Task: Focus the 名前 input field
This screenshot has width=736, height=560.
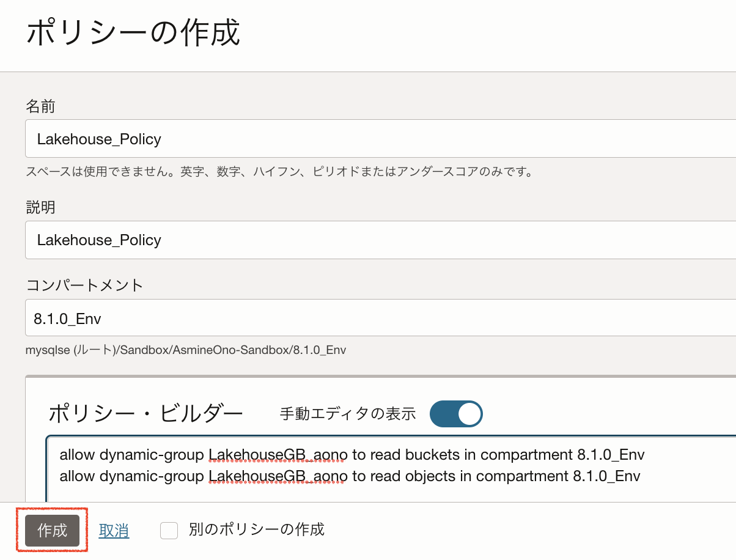Action: tap(380, 139)
